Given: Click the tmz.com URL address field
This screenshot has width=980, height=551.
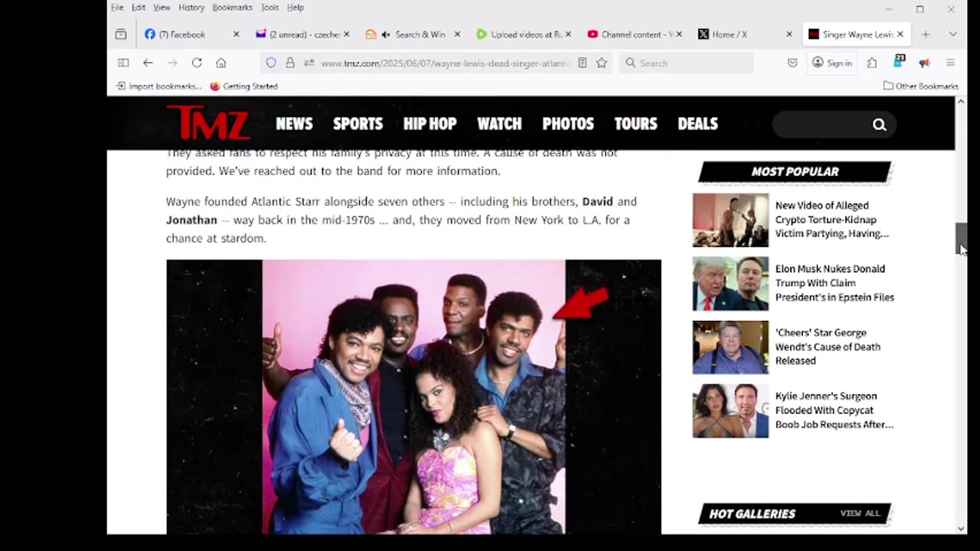Looking at the screenshot, I should tap(445, 64).
